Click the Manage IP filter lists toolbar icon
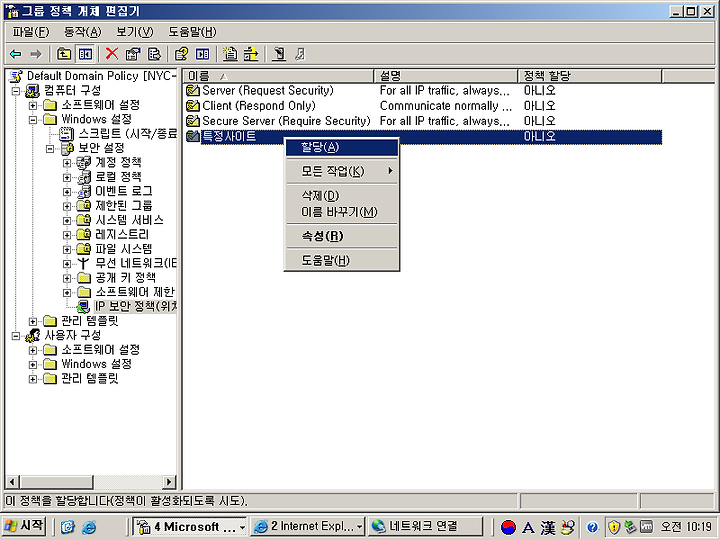Screen dimensions: 720x540 251,54
